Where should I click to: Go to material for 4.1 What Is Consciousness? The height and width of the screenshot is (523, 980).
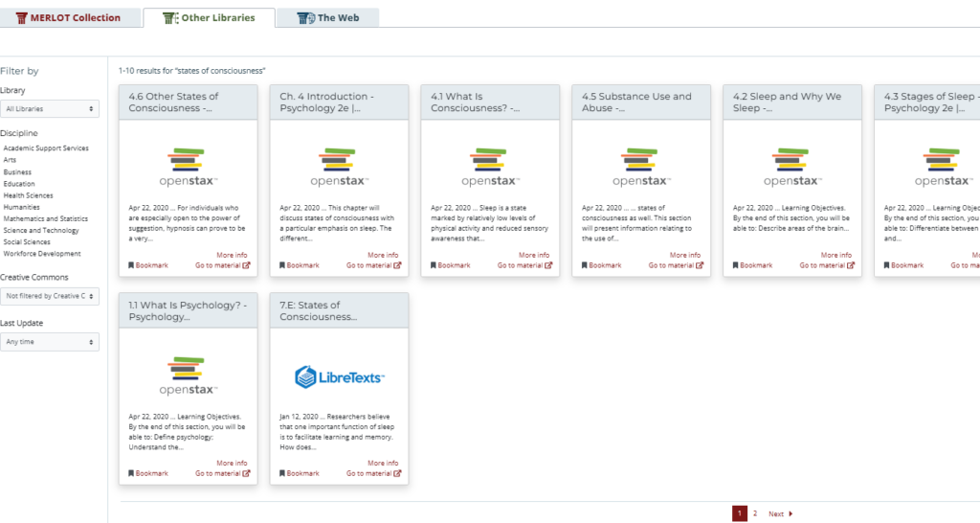point(525,265)
